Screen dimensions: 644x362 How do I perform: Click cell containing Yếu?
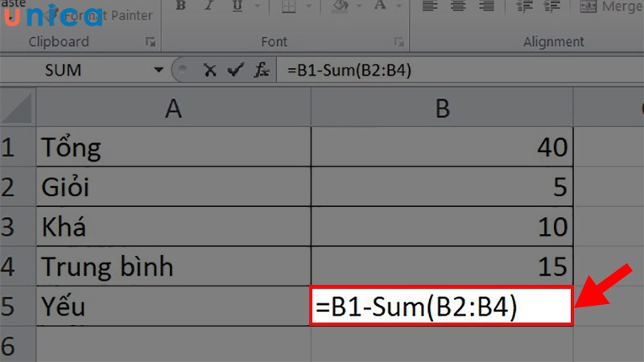point(173,306)
